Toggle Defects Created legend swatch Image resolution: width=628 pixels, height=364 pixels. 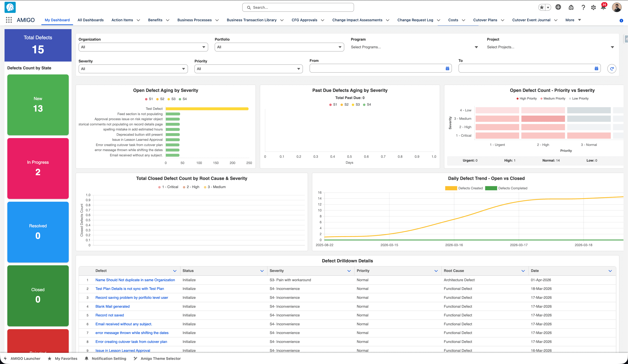tap(451, 188)
